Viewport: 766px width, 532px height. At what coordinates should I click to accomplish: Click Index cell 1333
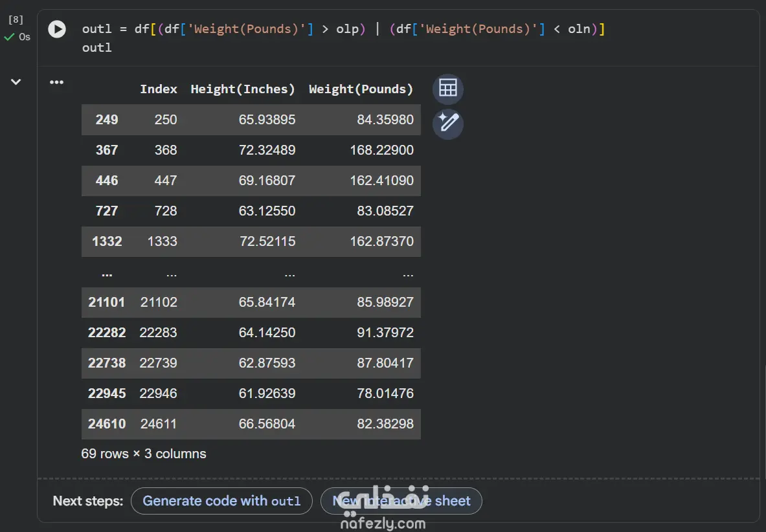[162, 241]
